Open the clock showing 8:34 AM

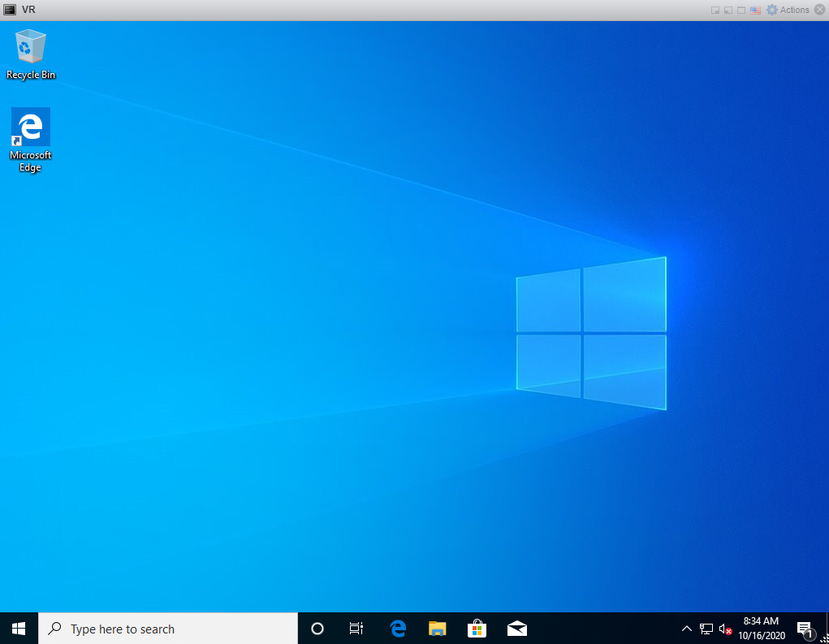762,629
